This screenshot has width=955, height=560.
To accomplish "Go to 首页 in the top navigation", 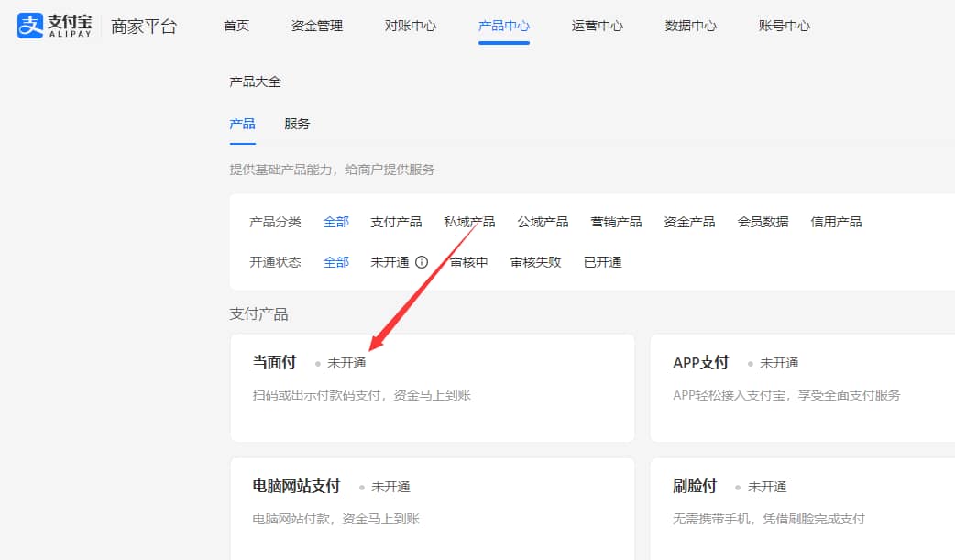I will (x=236, y=26).
